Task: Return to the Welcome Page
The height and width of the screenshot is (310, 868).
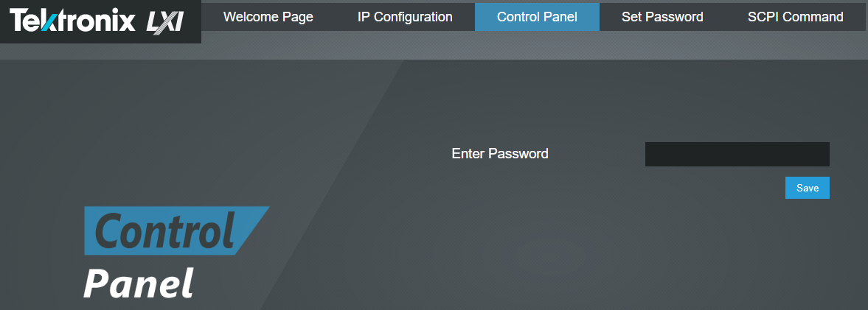Action: (268, 16)
